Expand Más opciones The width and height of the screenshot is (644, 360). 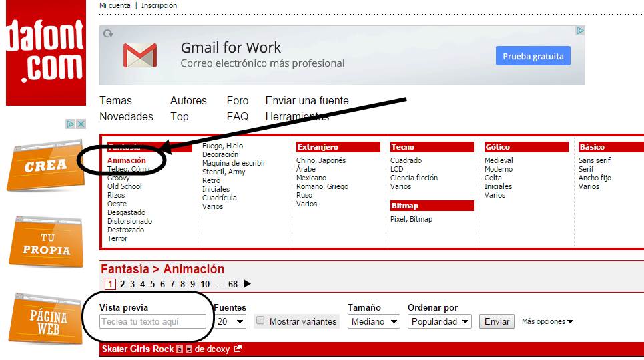point(547,321)
